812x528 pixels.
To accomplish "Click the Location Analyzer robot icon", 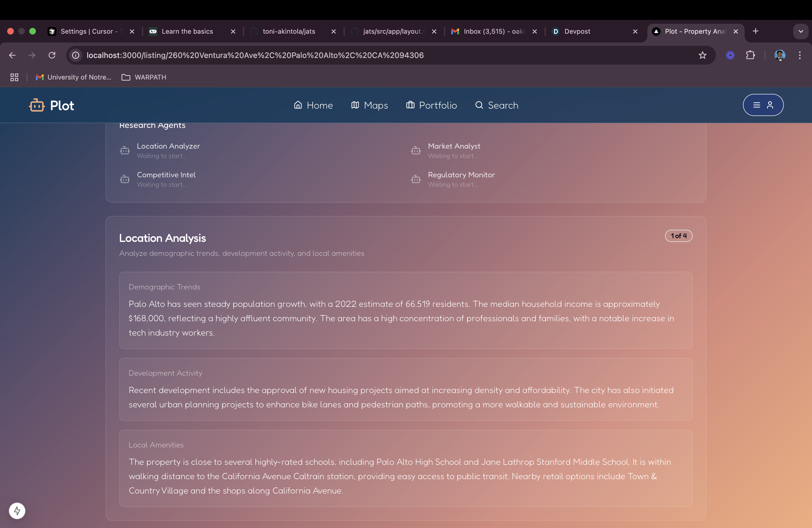I will point(125,151).
